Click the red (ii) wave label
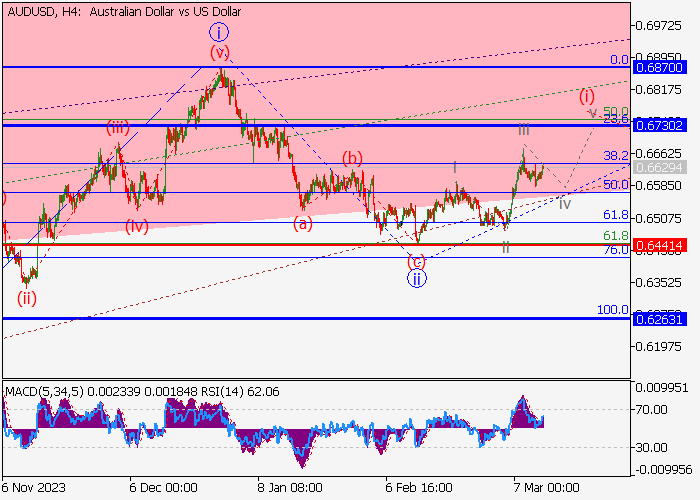 click(x=27, y=298)
